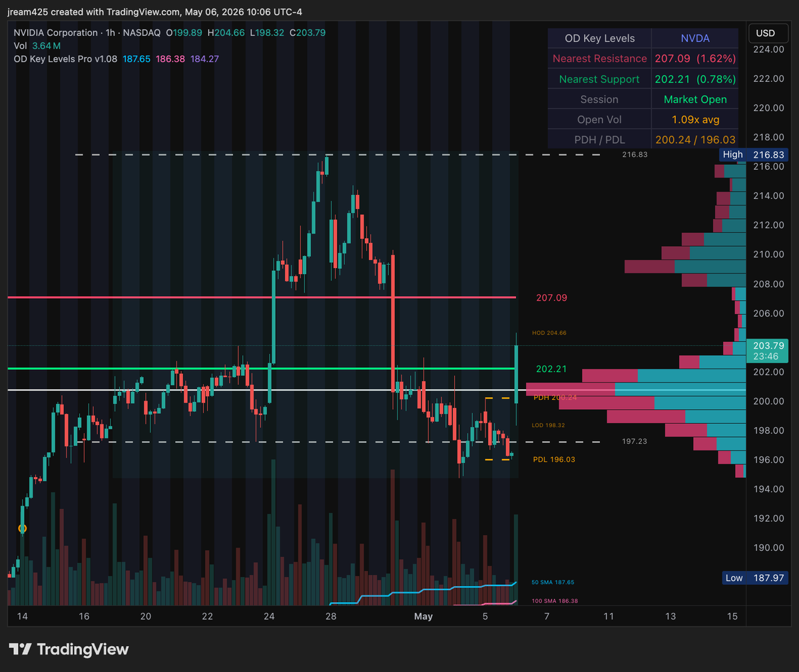Click the C203.79 close value in header

coord(308,33)
